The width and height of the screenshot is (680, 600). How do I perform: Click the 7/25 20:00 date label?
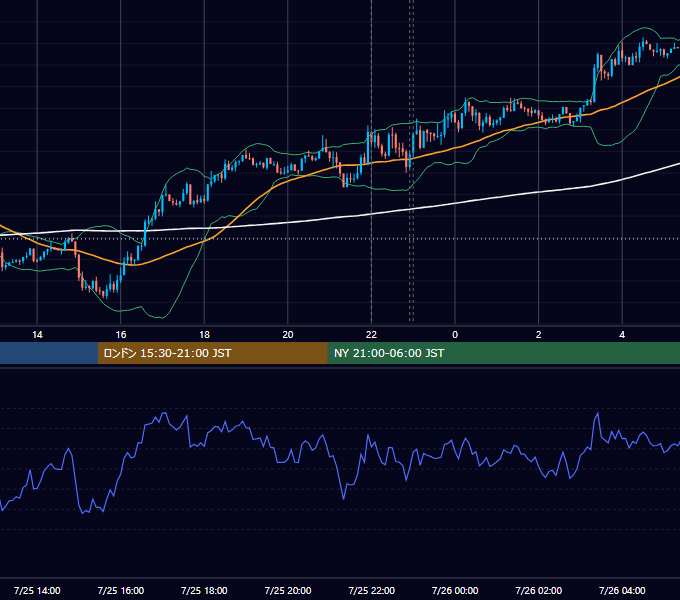288,590
